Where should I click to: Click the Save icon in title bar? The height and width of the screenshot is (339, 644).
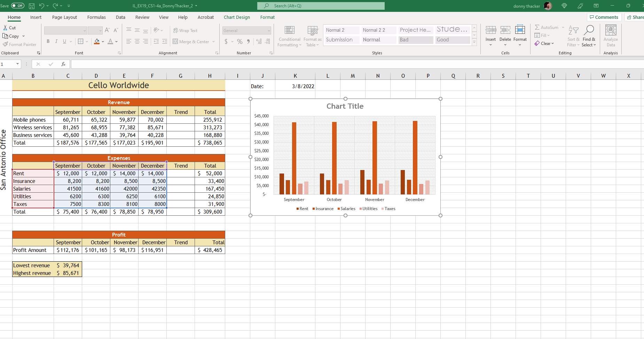point(31,6)
